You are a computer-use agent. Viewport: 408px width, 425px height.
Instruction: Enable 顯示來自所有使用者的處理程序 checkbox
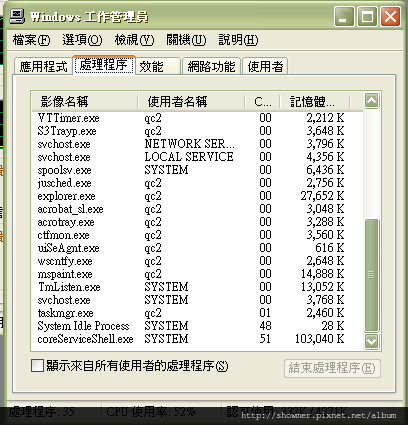pyautogui.click(x=37, y=365)
